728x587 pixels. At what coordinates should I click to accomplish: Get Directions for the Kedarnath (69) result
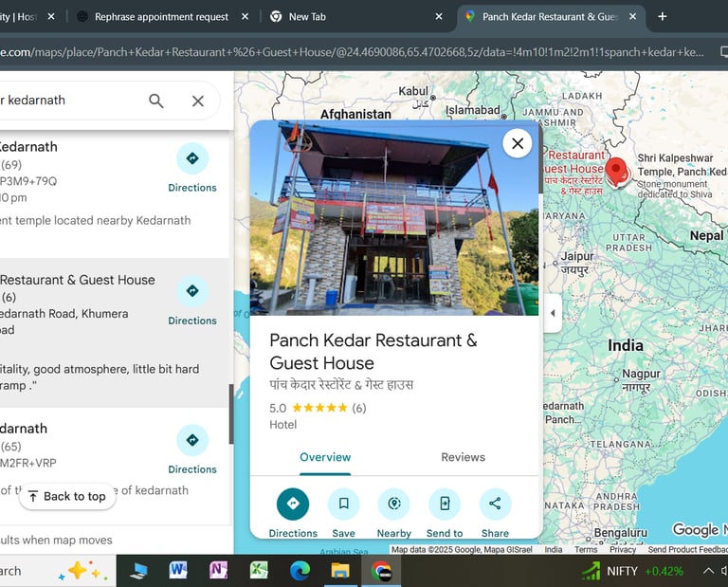point(192,168)
